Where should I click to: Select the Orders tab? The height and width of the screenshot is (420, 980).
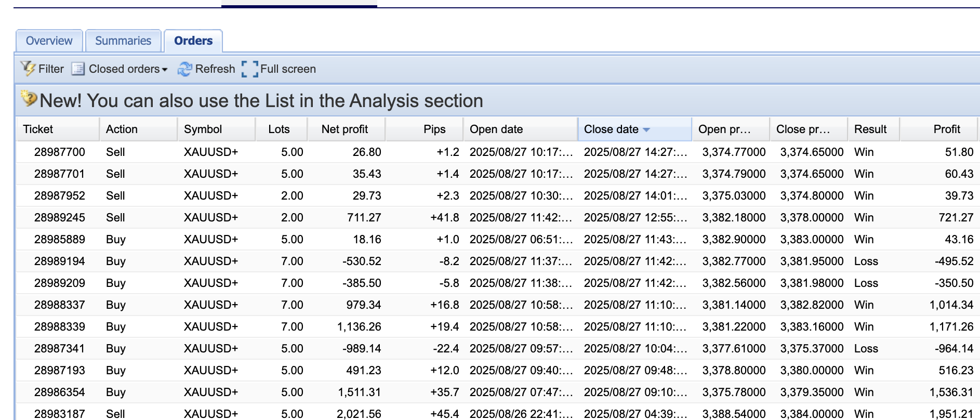pos(193,41)
